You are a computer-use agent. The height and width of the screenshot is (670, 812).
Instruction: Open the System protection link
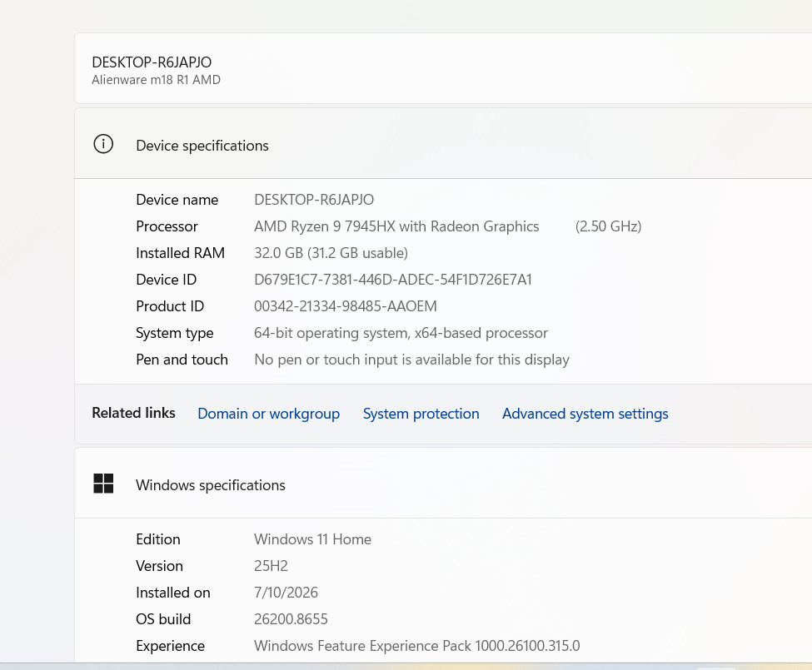(x=421, y=414)
